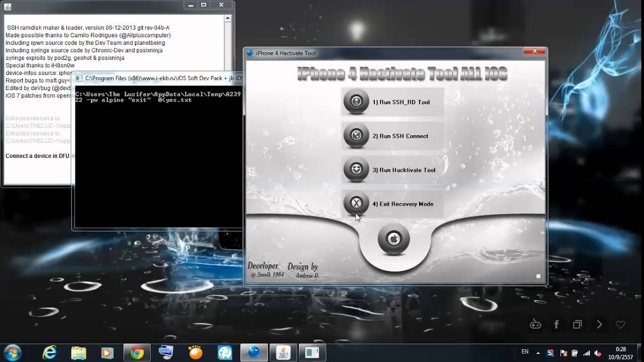Open Internet Explorer from taskbar
644x362 pixels.
(x=49, y=352)
